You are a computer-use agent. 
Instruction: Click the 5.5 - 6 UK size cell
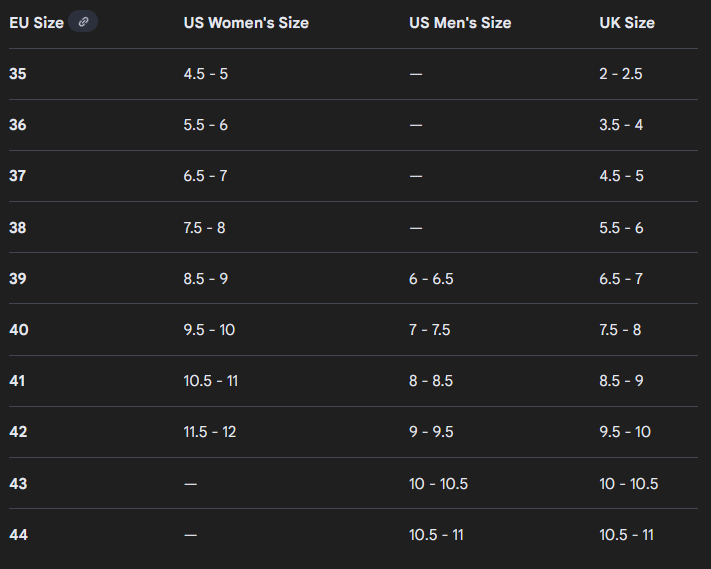[621, 228]
